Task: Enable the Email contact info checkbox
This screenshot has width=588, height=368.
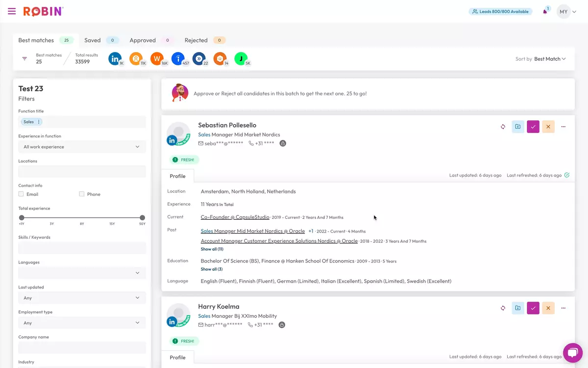Action: click(21, 194)
